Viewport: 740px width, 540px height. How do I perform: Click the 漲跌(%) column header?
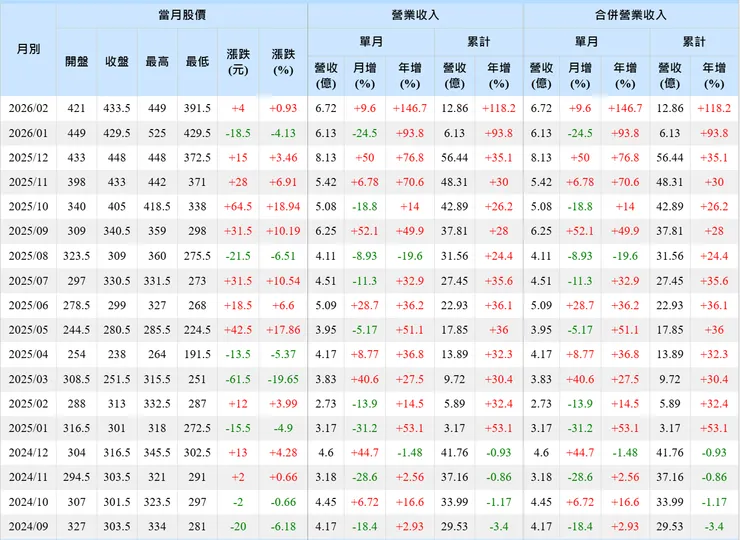(x=283, y=62)
